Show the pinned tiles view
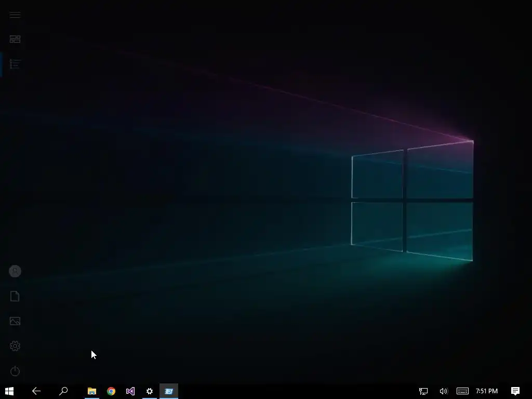Image resolution: width=532 pixels, height=399 pixels. coord(15,39)
